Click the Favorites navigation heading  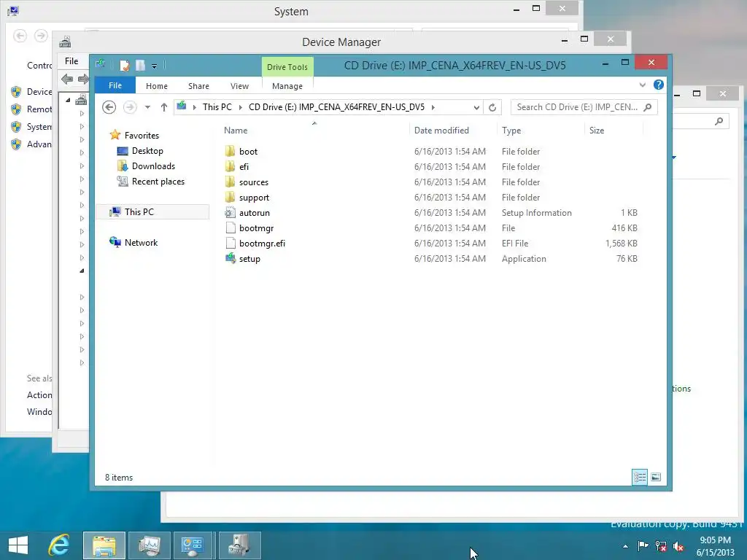click(142, 135)
